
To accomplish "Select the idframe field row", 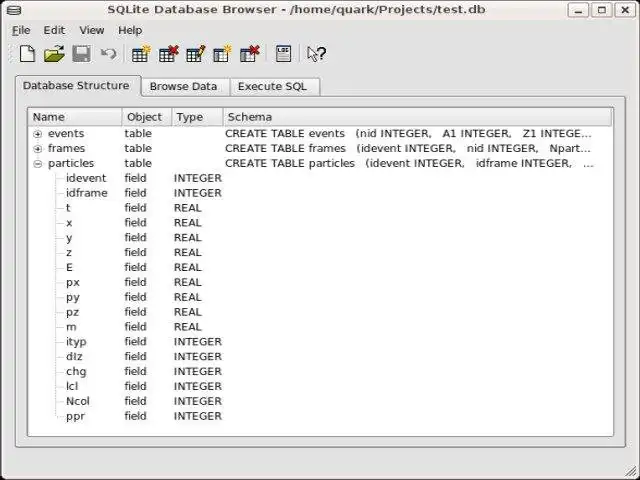I will point(320,193).
